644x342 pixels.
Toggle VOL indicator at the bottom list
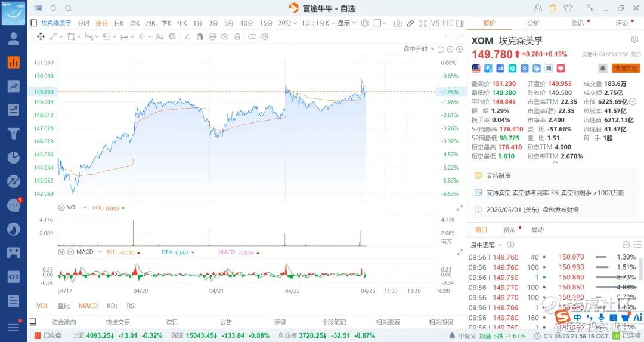pyautogui.click(x=42, y=306)
